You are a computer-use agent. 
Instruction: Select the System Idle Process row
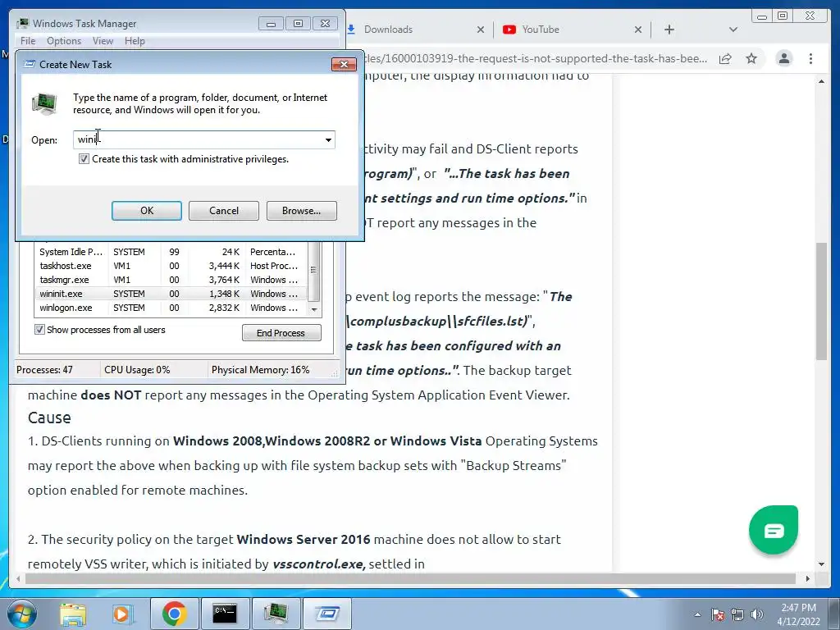point(171,252)
